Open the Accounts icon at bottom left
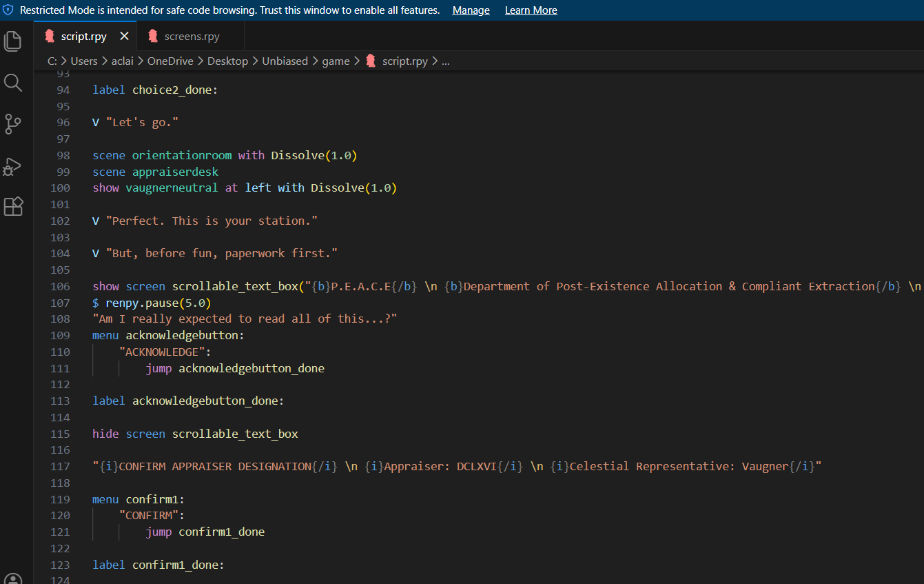 13,578
